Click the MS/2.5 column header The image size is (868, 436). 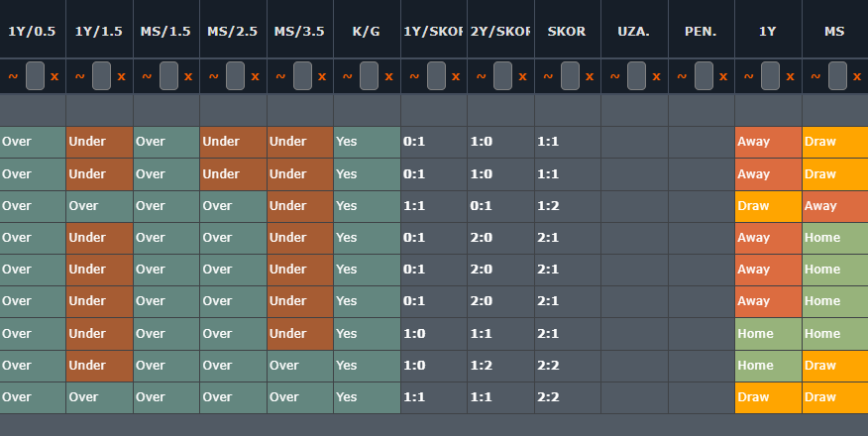pyautogui.click(x=233, y=31)
